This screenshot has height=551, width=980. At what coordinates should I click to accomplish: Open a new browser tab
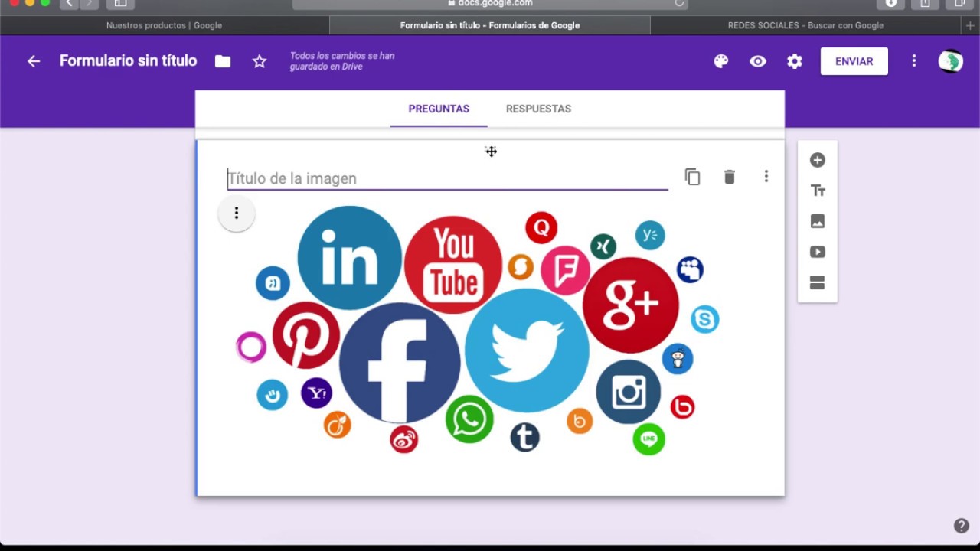coord(971,25)
